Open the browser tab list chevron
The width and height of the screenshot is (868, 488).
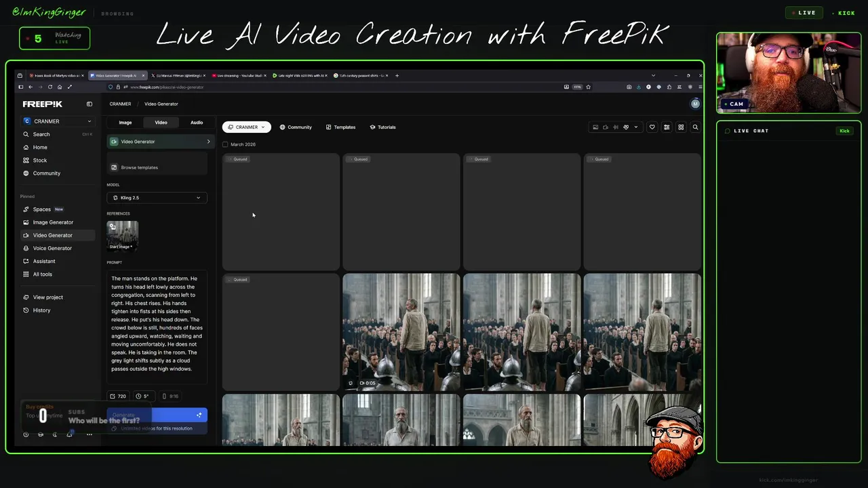(x=653, y=75)
